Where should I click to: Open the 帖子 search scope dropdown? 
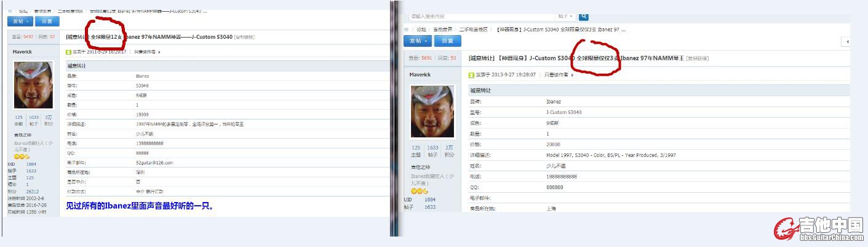[x=566, y=16]
